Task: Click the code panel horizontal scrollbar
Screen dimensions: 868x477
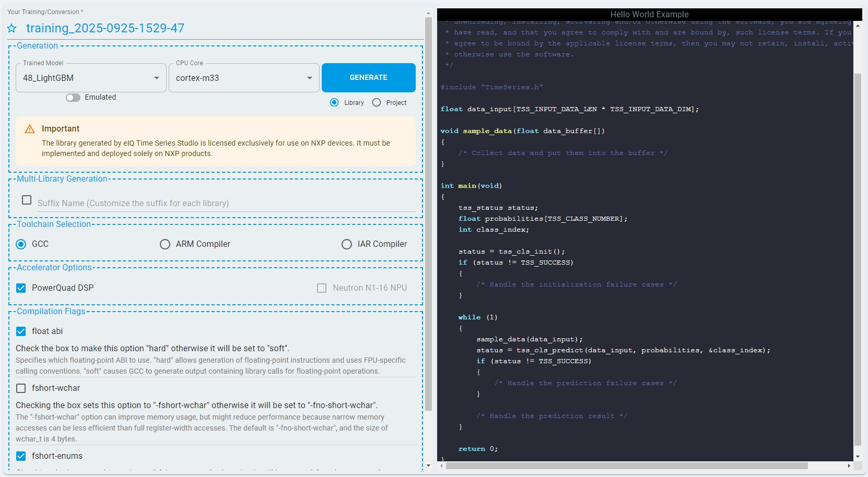Action: pos(627,466)
